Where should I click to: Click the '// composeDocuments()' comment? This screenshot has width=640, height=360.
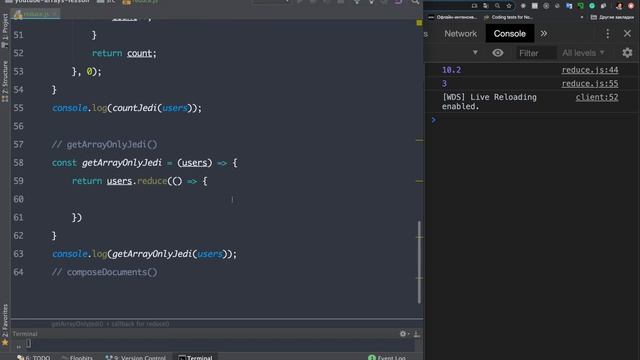pyautogui.click(x=104, y=272)
